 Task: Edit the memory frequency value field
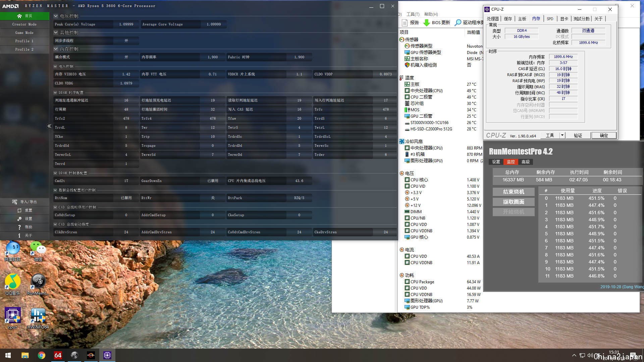click(213, 57)
